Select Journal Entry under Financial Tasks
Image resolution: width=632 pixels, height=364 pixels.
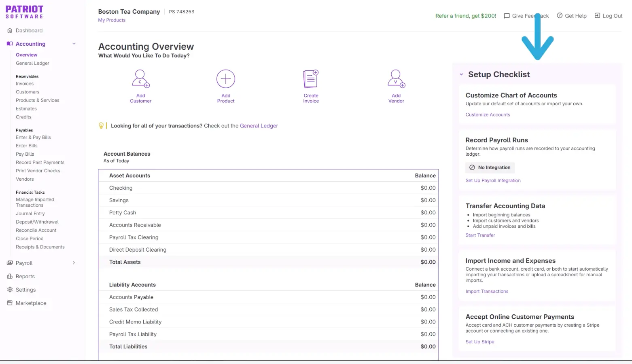(30, 214)
